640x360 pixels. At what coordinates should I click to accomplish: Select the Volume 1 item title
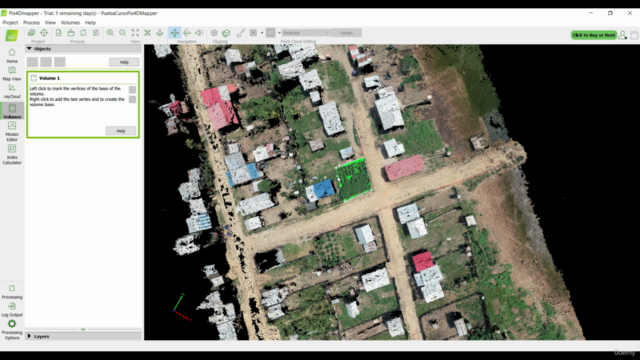(49, 78)
